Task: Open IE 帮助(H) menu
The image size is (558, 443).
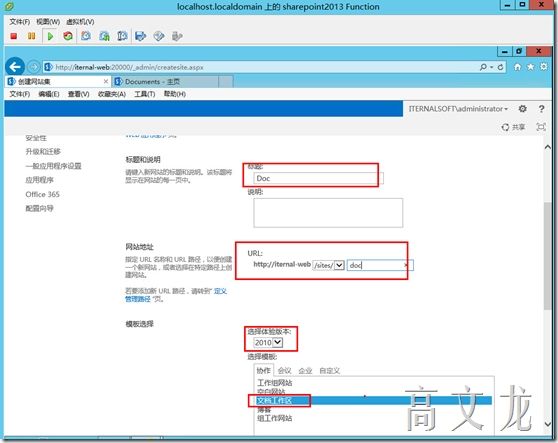Action: [174, 94]
